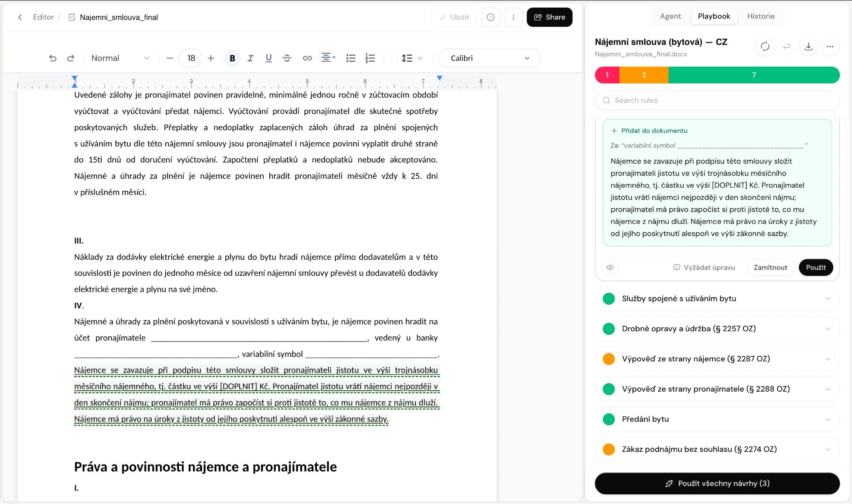Toggle suggestion preview eye icon
This screenshot has width=852, height=504.
coord(610,267)
